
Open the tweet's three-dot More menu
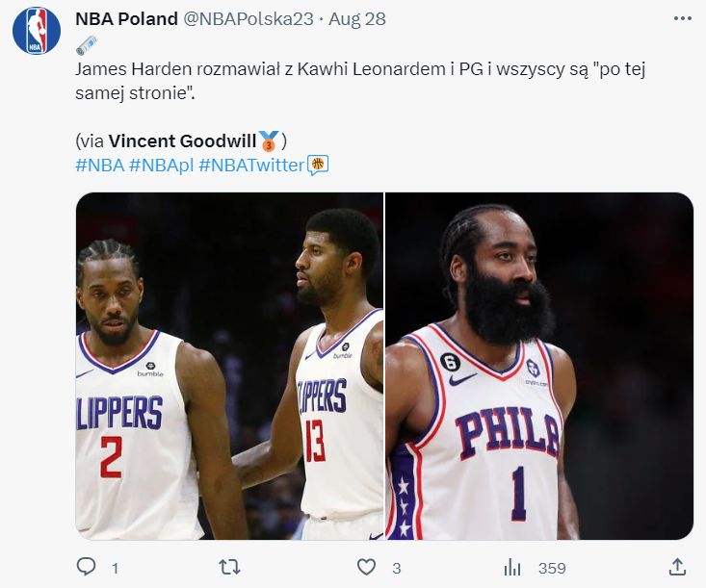(683, 18)
